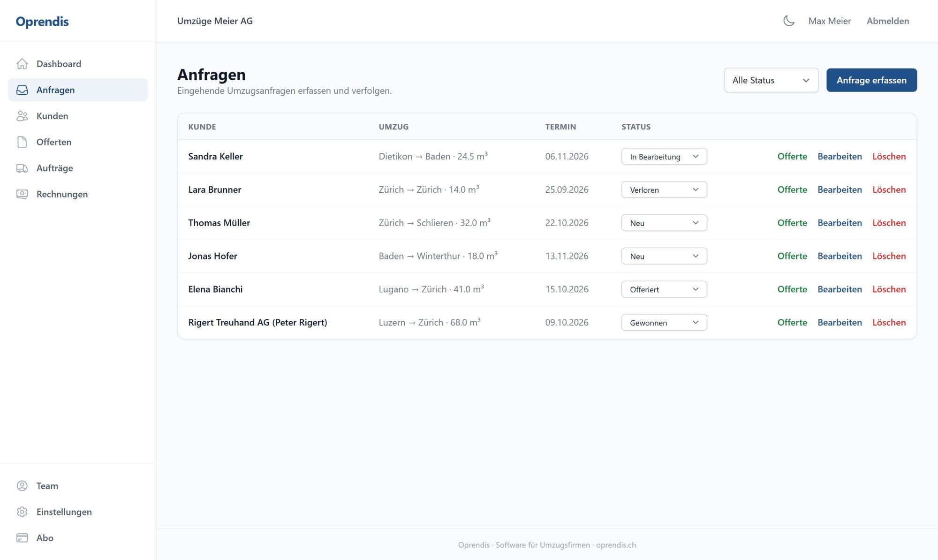Open Einstellungen in the sidebar
This screenshot has height=560, width=938.
(78, 512)
